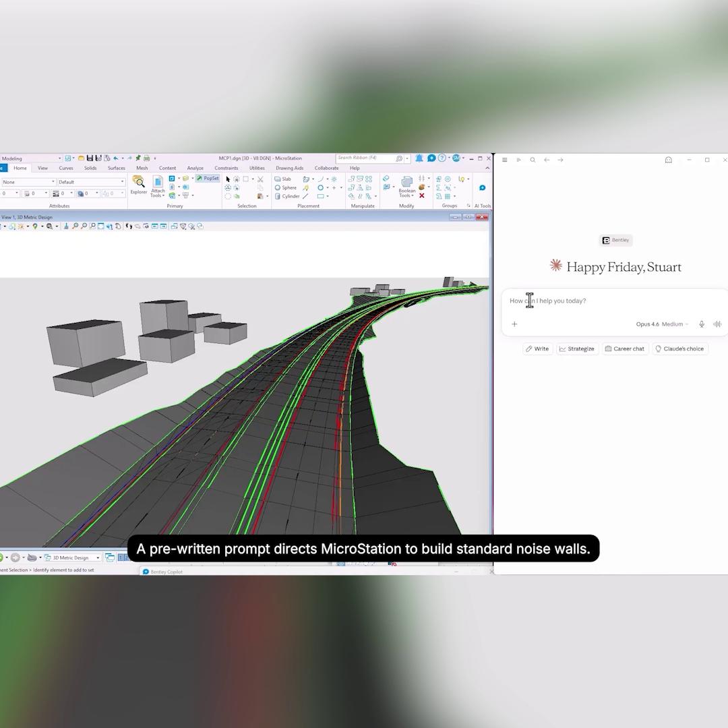This screenshot has height=728, width=728.
Task: Open the Drawing Aids ribbon tab
Action: pos(289,168)
